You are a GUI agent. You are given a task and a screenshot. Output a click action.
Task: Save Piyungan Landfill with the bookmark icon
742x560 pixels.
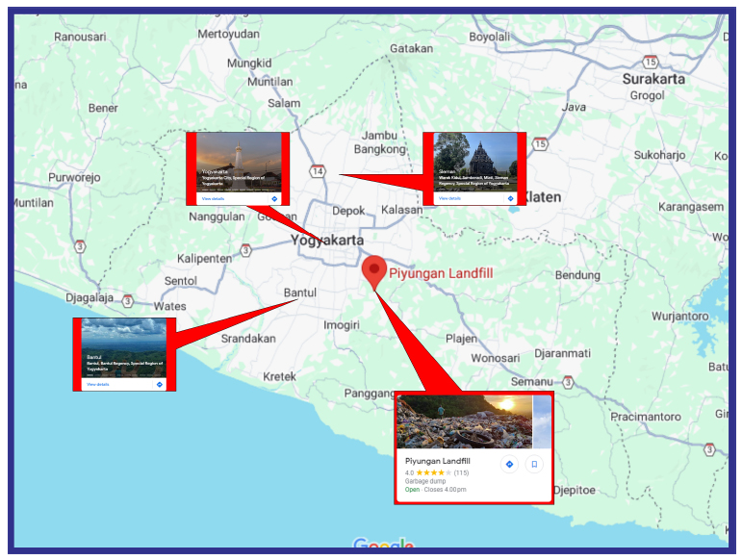pyautogui.click(x=534, y=465)
